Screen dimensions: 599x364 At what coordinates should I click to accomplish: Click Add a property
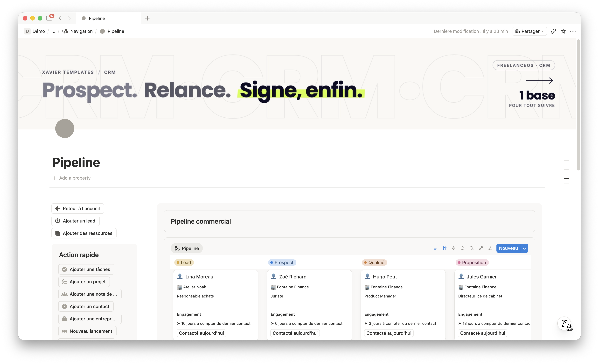coord(72,178)
